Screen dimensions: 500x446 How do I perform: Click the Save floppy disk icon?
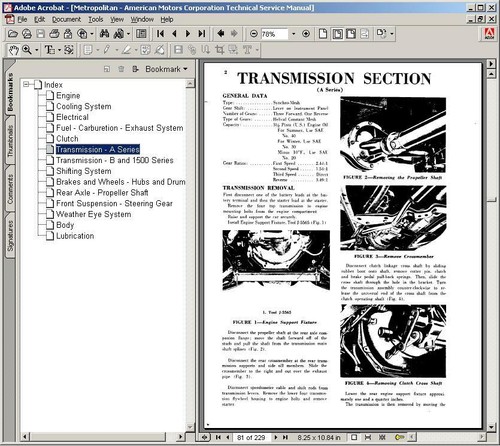point(40,34)
